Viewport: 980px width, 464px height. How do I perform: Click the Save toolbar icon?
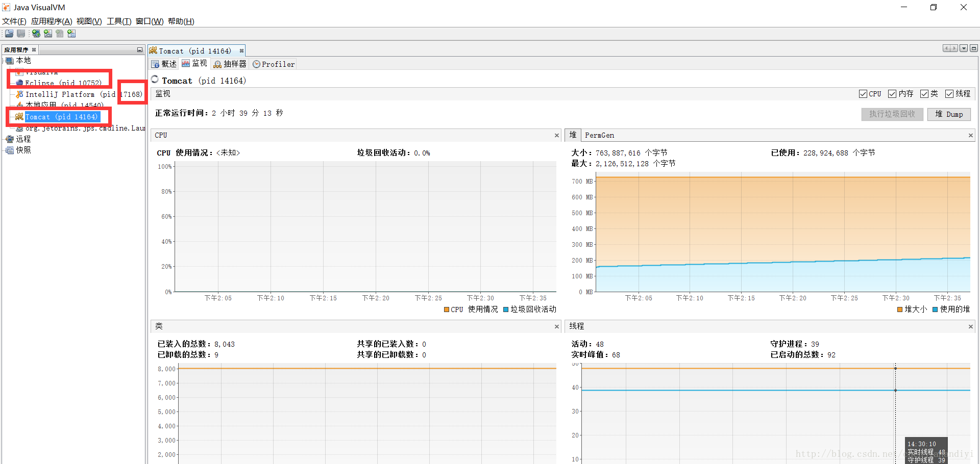coord(21,34)
